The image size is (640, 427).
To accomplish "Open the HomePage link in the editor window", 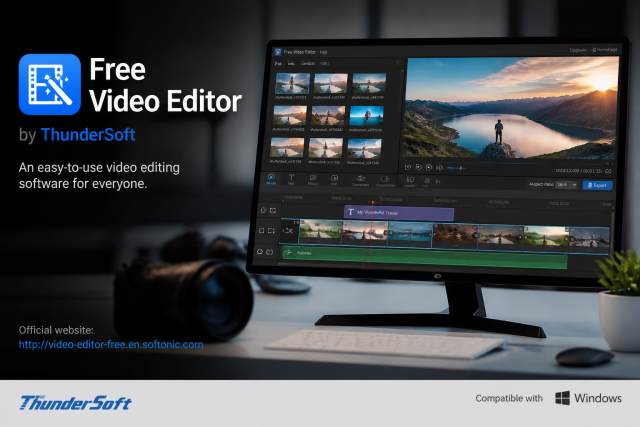I will pyautogui.click(x=605, y=50).
